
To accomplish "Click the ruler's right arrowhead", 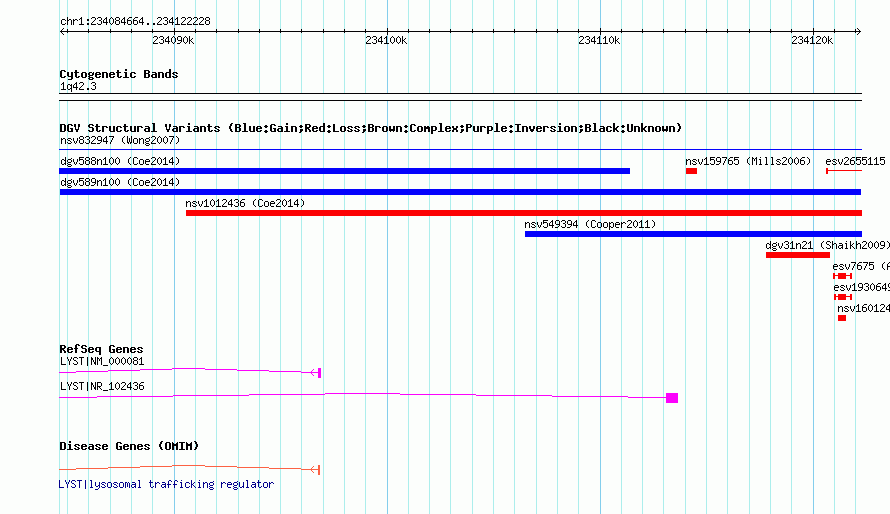I will coord(858,31).
